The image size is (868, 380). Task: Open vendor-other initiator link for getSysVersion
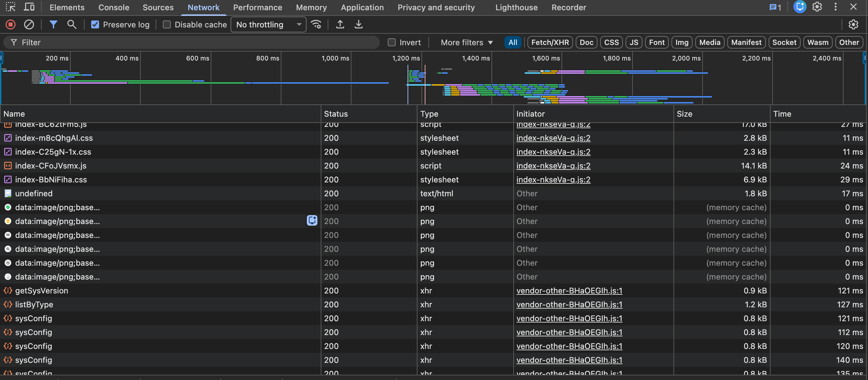[569, 291]
